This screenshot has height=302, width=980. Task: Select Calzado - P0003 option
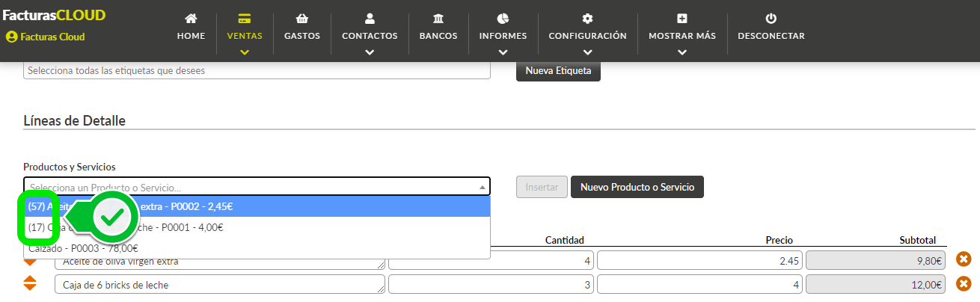click(x=257, y=248)
